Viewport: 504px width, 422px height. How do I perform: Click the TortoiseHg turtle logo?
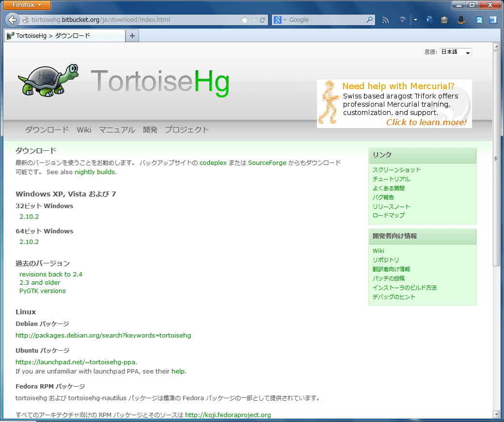(47, 79)
